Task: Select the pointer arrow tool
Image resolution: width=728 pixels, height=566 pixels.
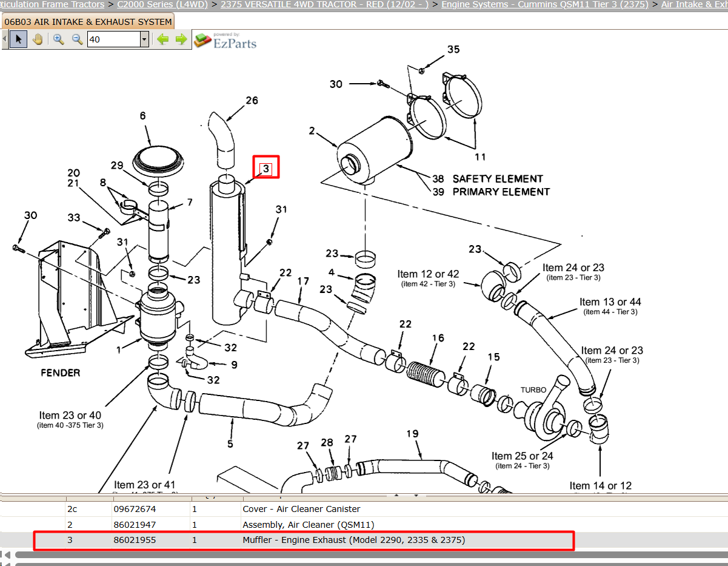Action: coord(19,39)
